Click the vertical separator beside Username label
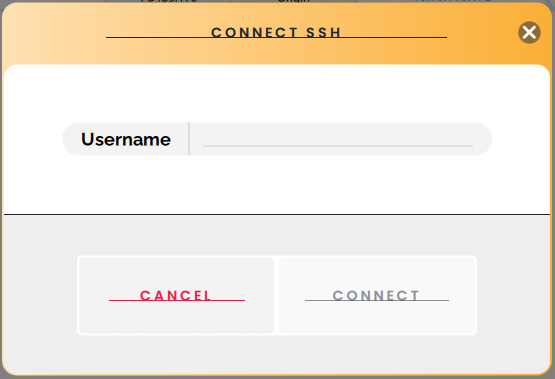The height and width of the screenshot is (379, 555). pos(189,139)
